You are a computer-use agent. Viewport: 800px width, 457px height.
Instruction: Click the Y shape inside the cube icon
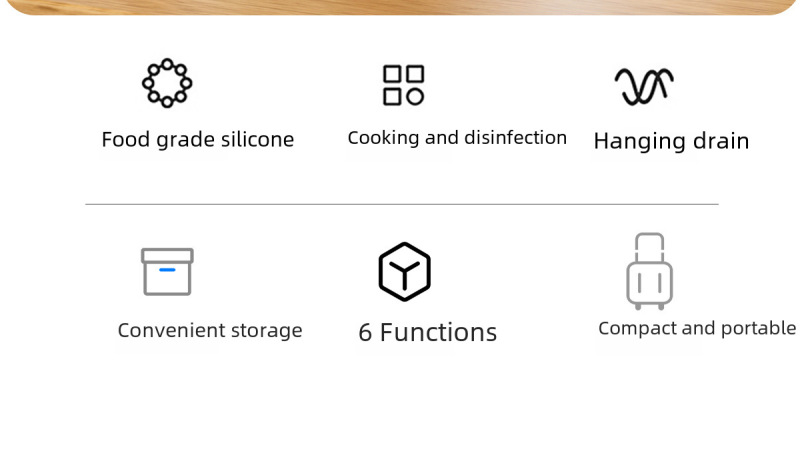tap(405, 275)
